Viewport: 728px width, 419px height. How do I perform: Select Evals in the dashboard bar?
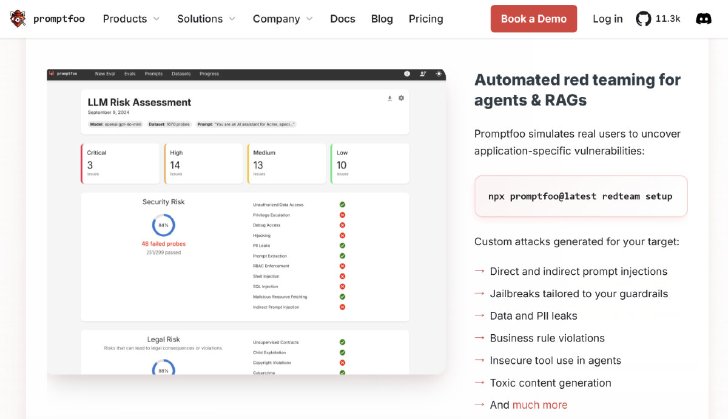[x=130, y=74]
